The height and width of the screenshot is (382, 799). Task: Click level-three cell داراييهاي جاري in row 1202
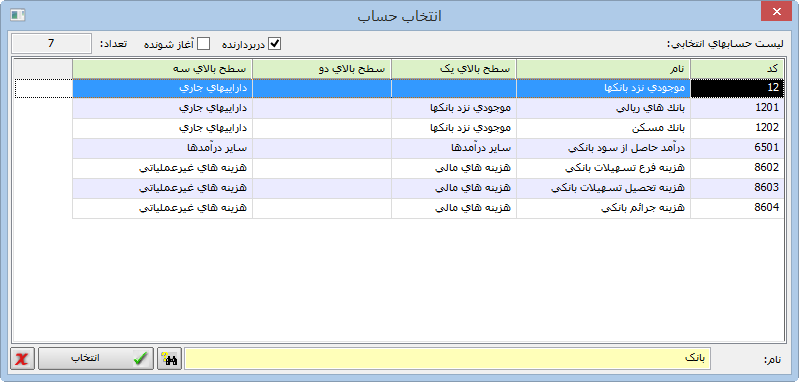coord(163,128)
